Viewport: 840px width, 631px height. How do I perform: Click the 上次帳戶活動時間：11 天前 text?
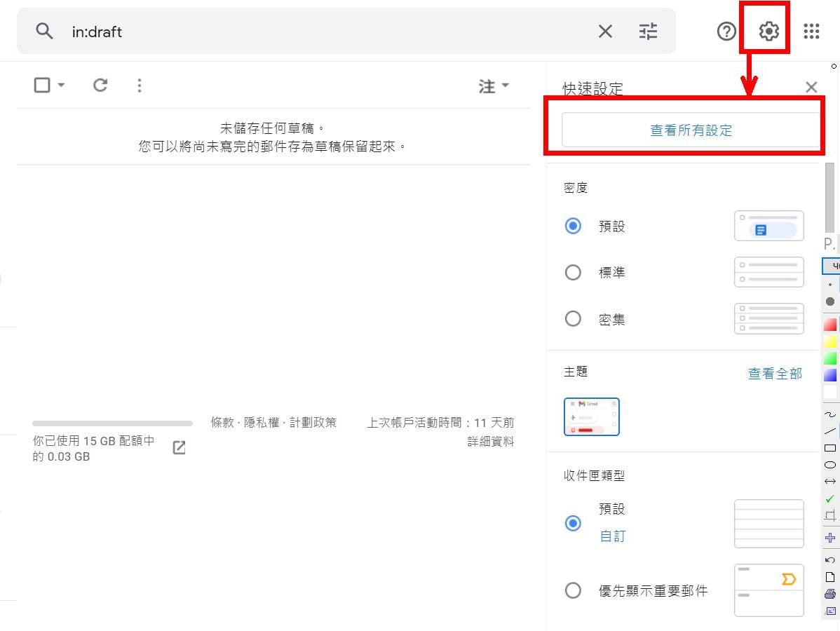click(440, 423)
